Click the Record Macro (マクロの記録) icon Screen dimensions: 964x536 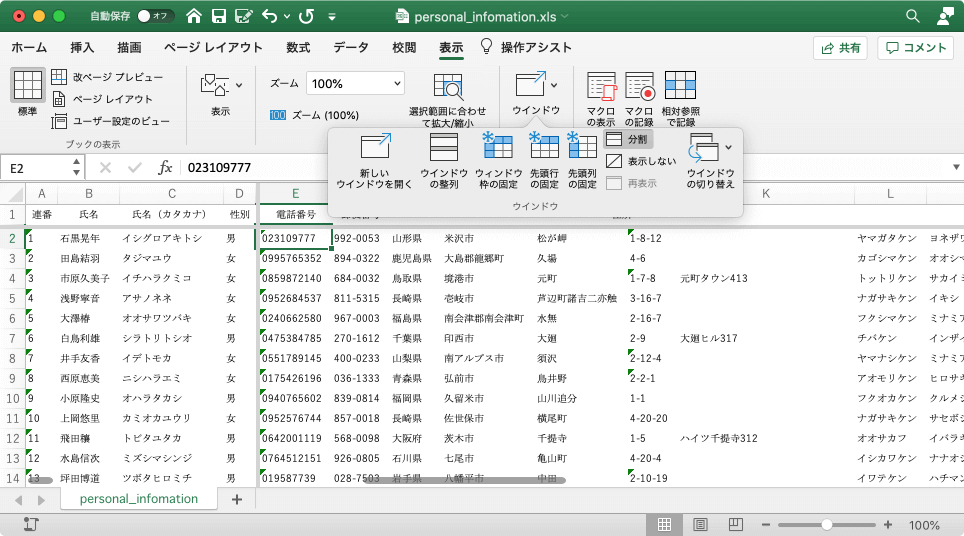(x=639, y=88)
